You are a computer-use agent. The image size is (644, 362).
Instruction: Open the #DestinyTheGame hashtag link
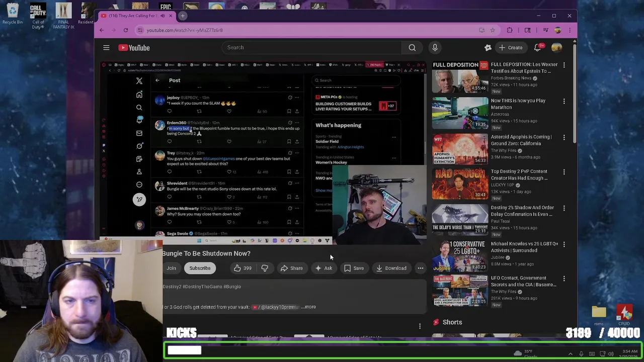pyautogui.click(x=202, y=287)
